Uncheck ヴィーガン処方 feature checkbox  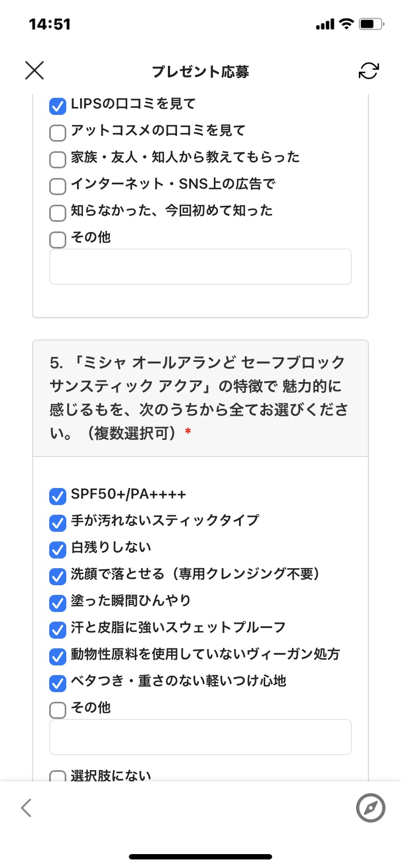[x=58, y=656]
